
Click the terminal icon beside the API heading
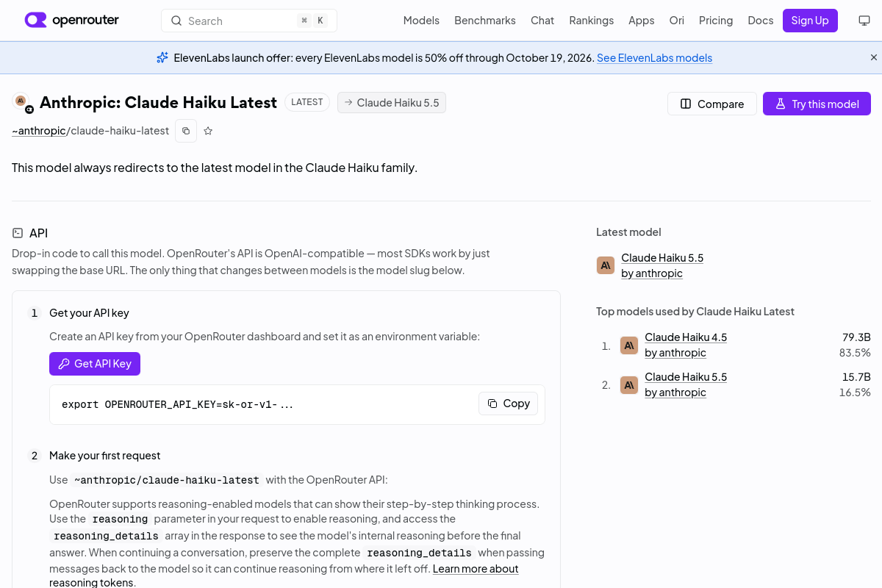coord(18,233)
